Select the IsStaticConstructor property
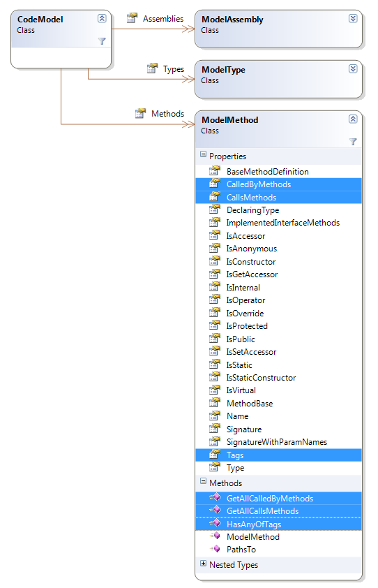 tap(278, 378)
